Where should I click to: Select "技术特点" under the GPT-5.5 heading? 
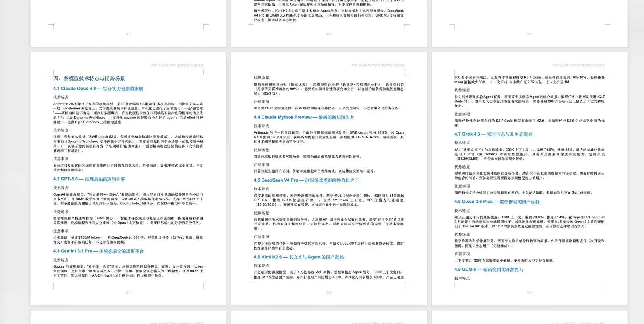61,188
